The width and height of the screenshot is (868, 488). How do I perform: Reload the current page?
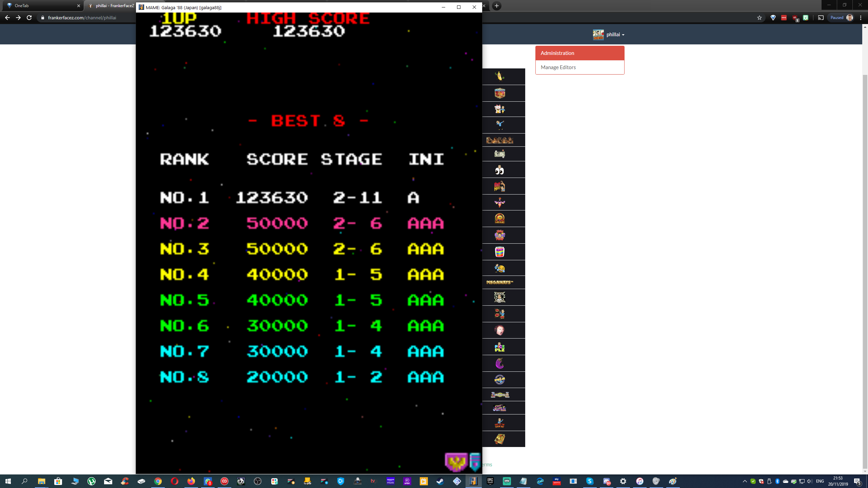tap(29, 18)
